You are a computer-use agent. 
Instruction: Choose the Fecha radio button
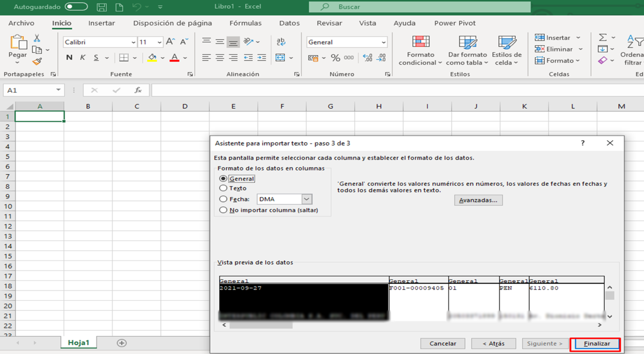[223, 199]
